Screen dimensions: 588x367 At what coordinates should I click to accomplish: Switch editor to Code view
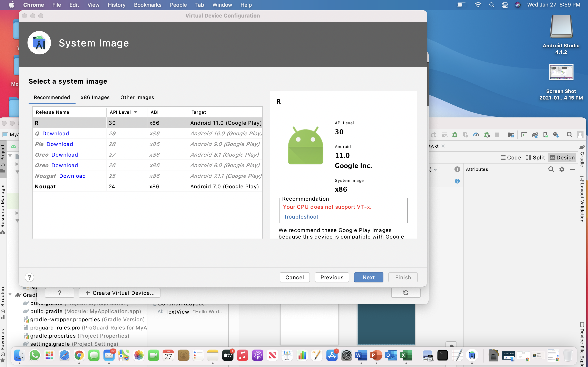click(511, 158)
